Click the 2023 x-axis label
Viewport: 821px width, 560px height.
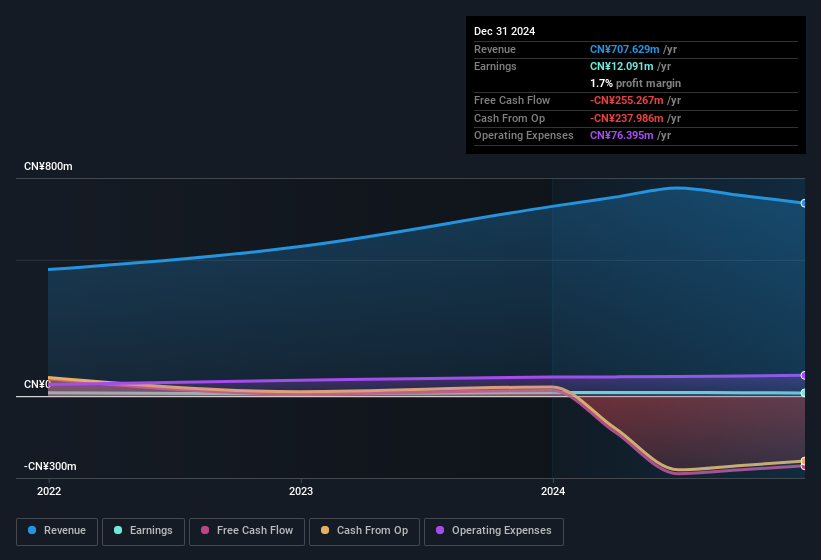[x=301, y=491]
